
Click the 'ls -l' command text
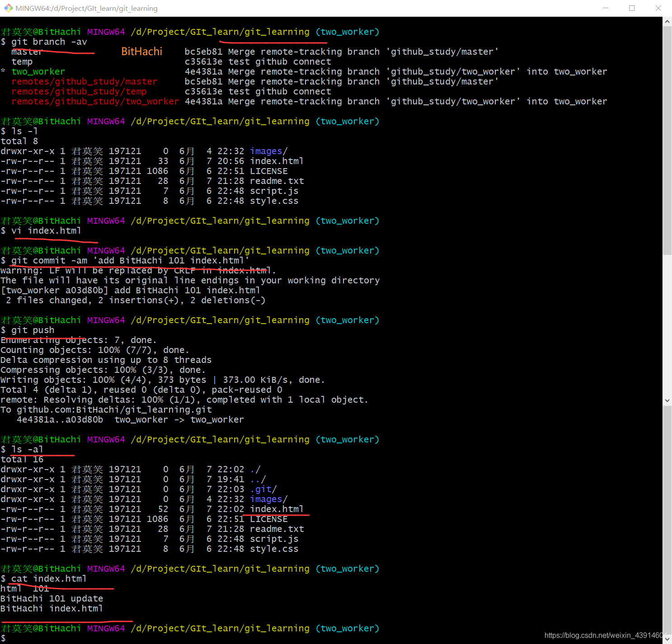(25, 132)
